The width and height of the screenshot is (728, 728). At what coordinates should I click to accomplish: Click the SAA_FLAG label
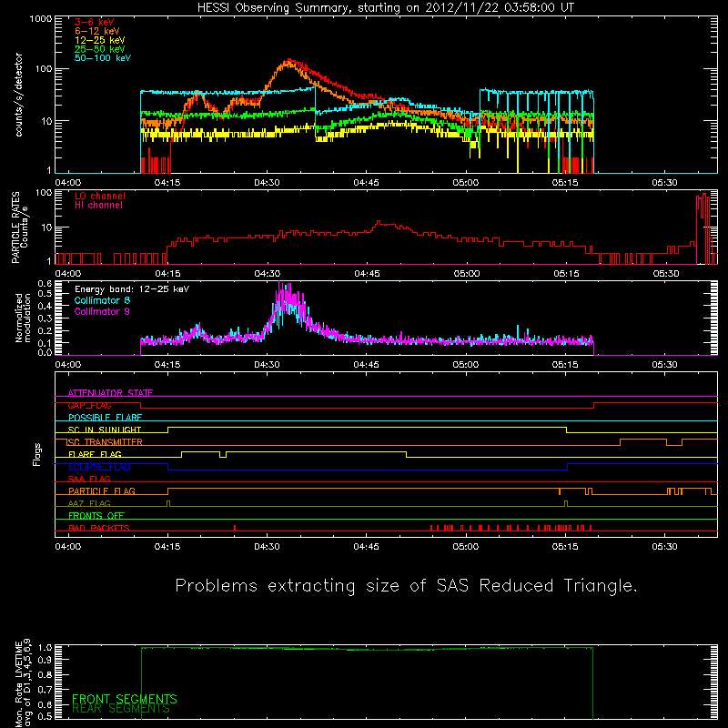coord(89,479)
